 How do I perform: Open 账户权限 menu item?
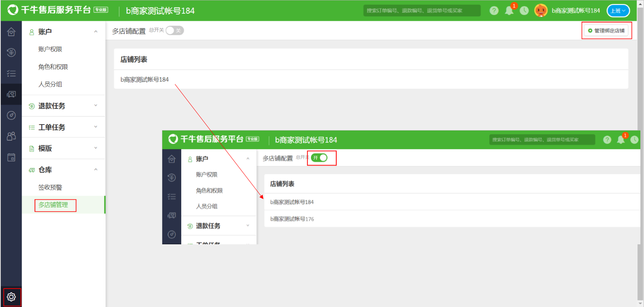pos(50,49)
